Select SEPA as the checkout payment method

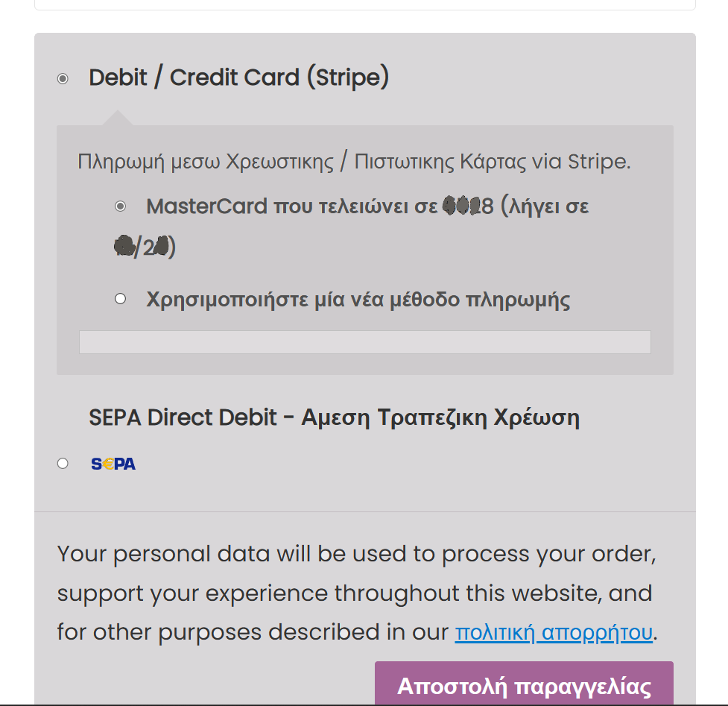pos(63,463)
